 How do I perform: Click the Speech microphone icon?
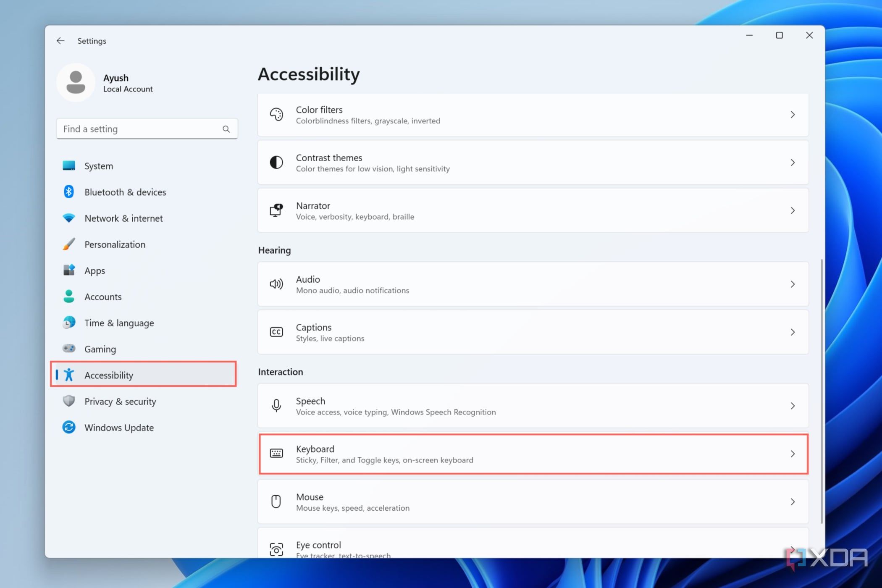click(276, 406)
